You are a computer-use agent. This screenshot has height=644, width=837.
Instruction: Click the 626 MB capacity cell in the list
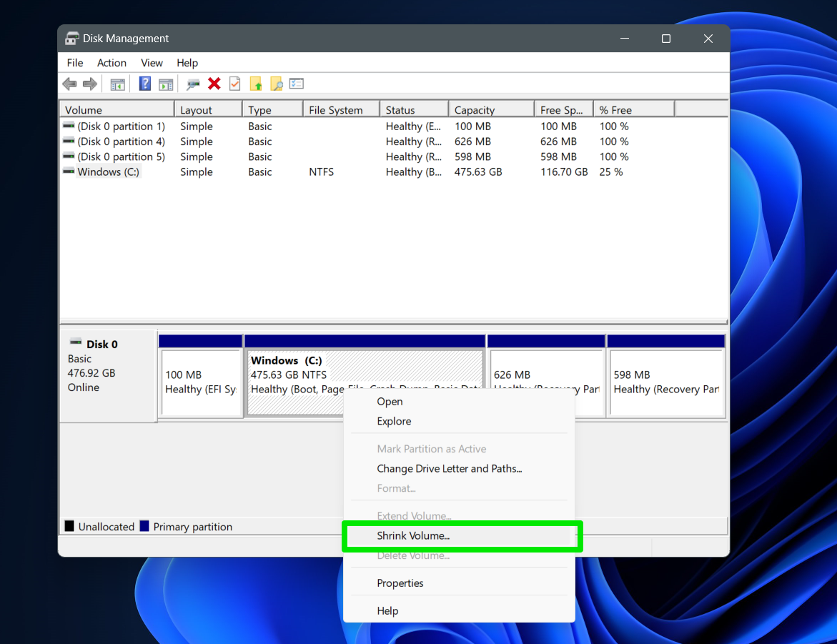tap(472, 142)
